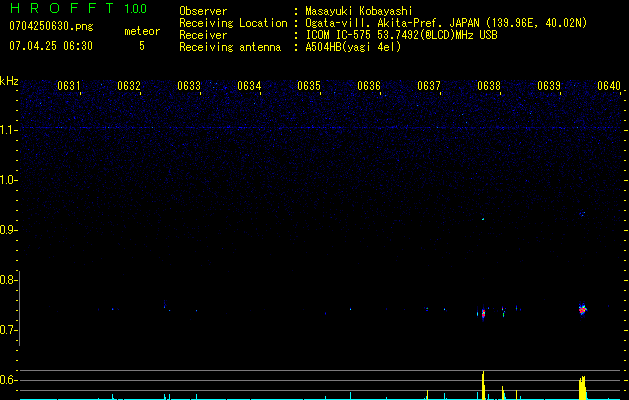Click the tallest yellow intensity peak near 0638
This screenshot has height=400, width=629.
483,385
